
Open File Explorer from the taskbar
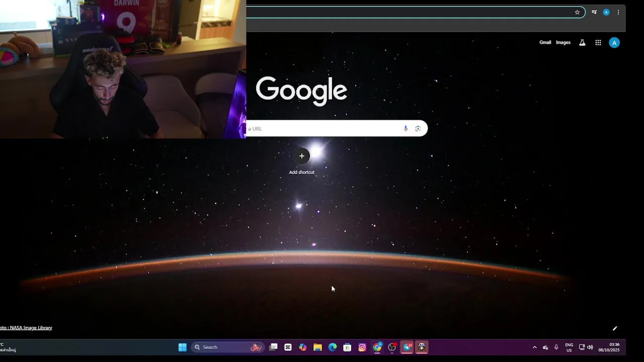(317, 347)
